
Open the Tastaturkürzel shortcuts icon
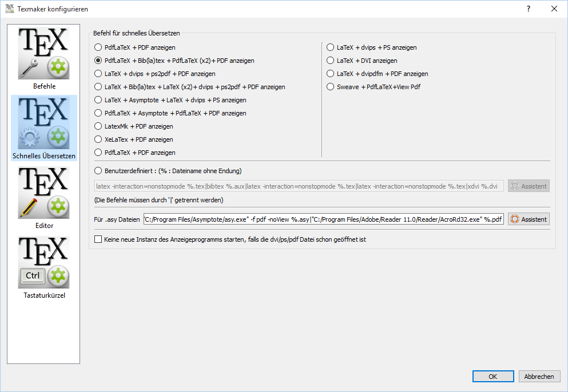click(x=44, y=263)
